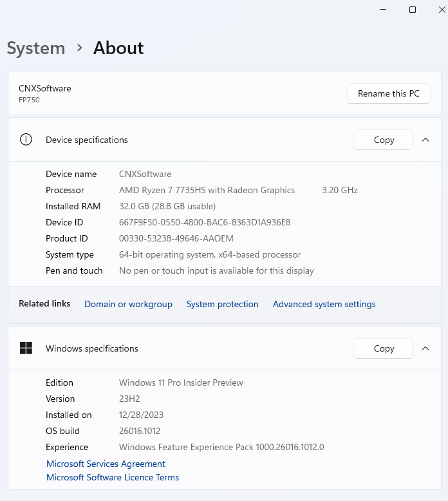Minimize the Settings window
This screenshot has height=501, width=448.
click(x=383, y=10)
